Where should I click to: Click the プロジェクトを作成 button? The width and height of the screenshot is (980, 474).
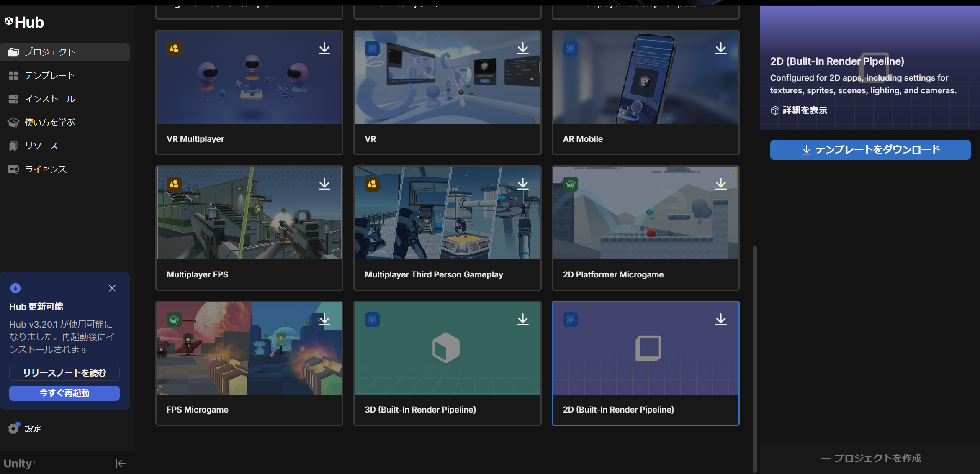[x=870, y=458]
